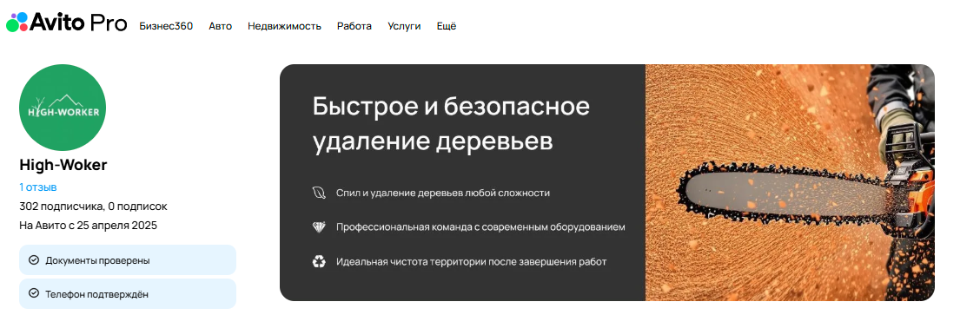Click the Идеальная чистота территории text
The height and width of the screenshot is (328, 980).
click(471, 261)
